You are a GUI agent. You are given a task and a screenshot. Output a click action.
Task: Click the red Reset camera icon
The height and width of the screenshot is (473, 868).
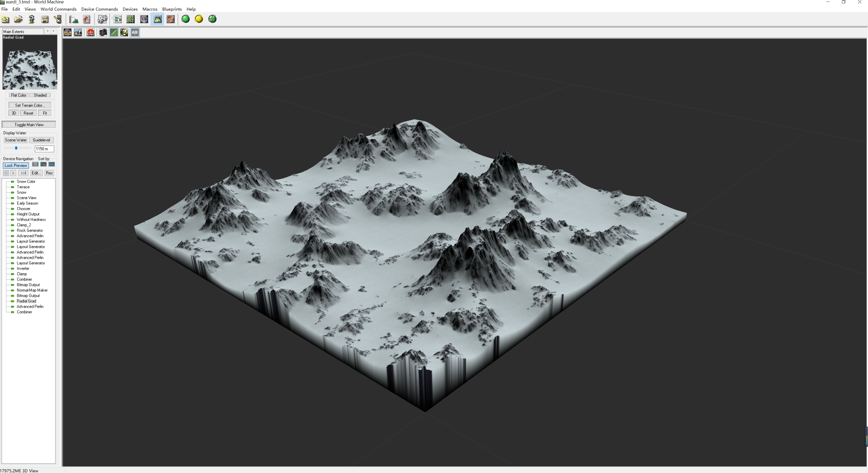point(91,32)
